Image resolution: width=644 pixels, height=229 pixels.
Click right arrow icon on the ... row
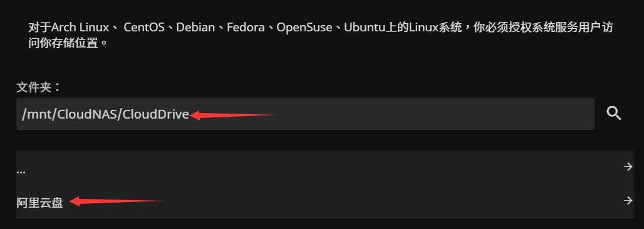point(628,166)
